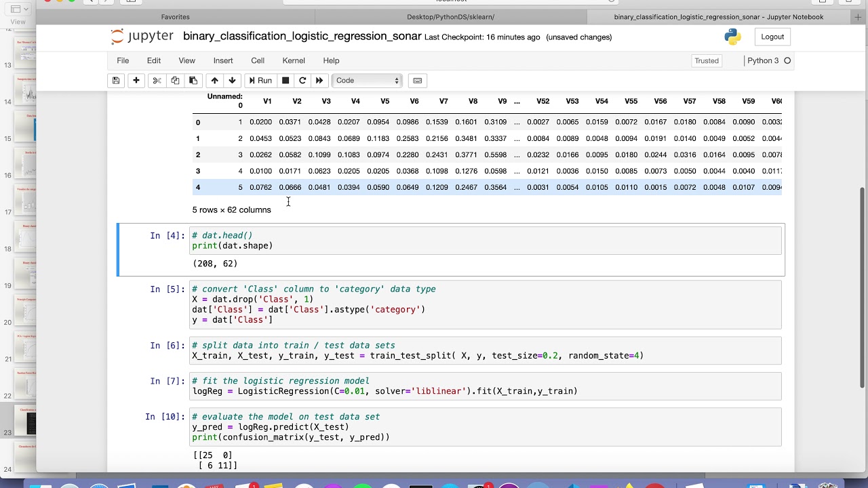Click the browser vertical scrollbar
Image resolution: width=868 pixels, height=488 pixels.
pos(863,288)
